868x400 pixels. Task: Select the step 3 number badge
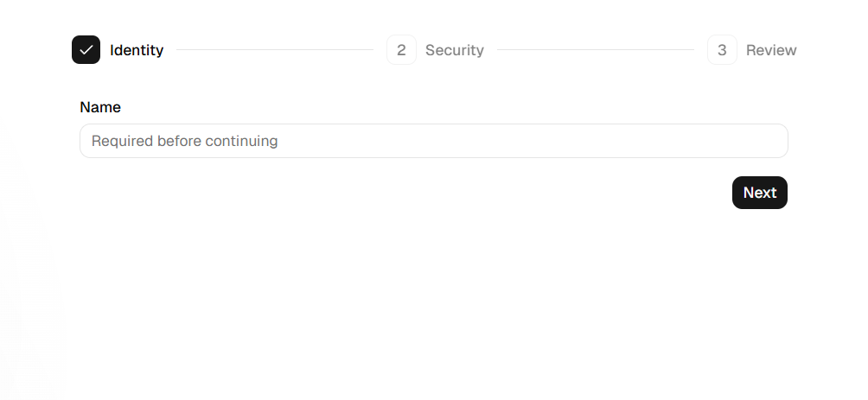722,50
